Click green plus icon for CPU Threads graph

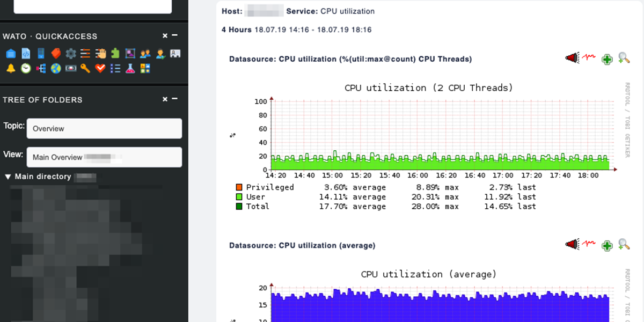(607, 59)
